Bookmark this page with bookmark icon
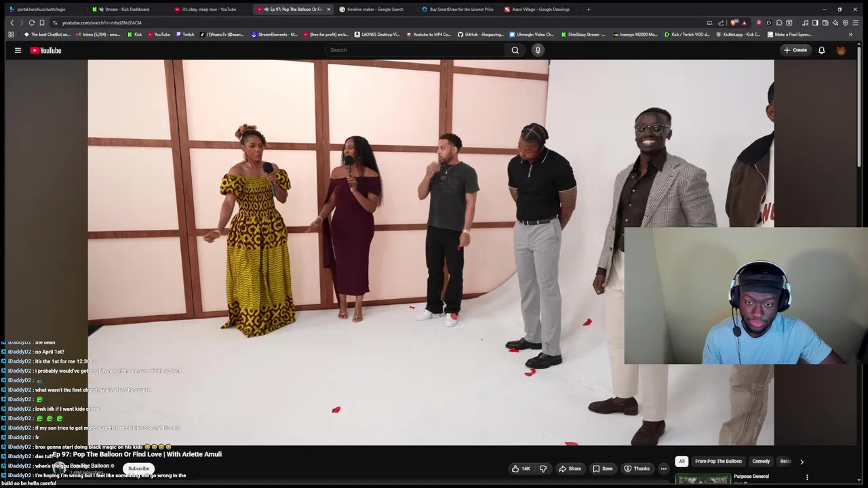868x488 pixels. coord(41,22)
